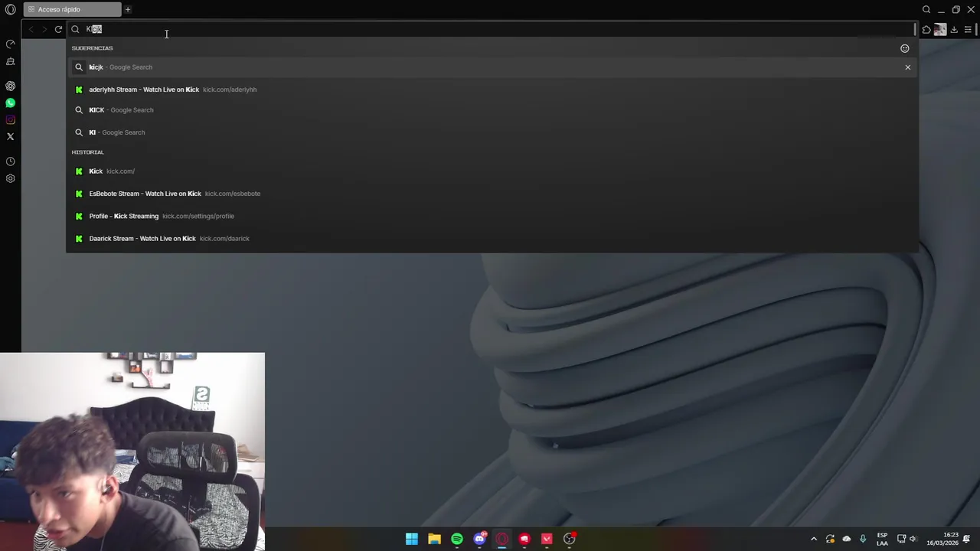
Task: Open Instagram from the sidebar
Action: 10,119
